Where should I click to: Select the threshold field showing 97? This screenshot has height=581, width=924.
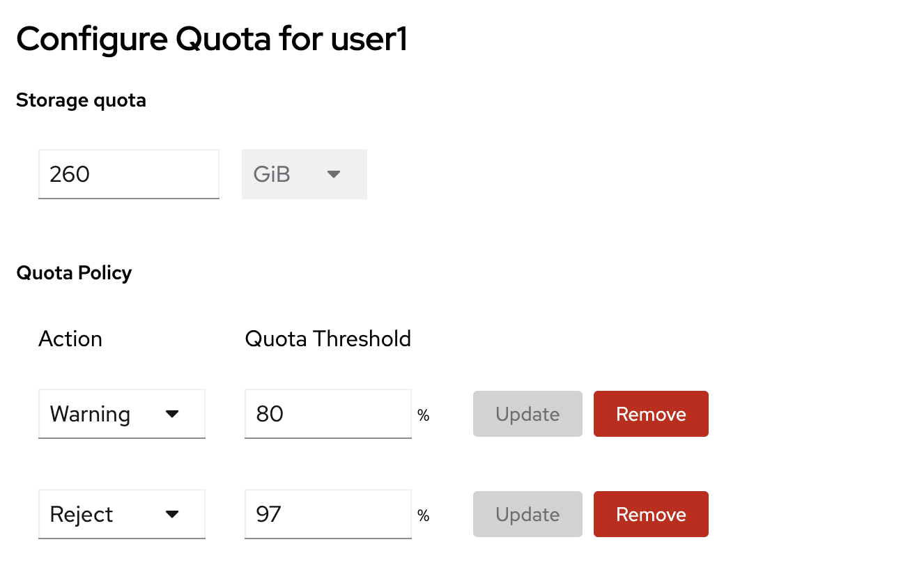pyautogui.click(x=328, y=514)
